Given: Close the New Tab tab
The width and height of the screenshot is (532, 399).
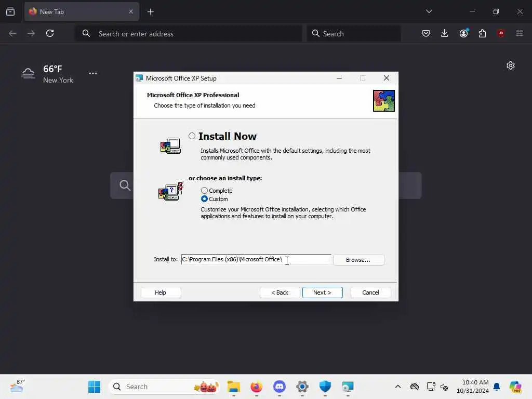Looking at the screenshot, I should [x=131, y=11].
